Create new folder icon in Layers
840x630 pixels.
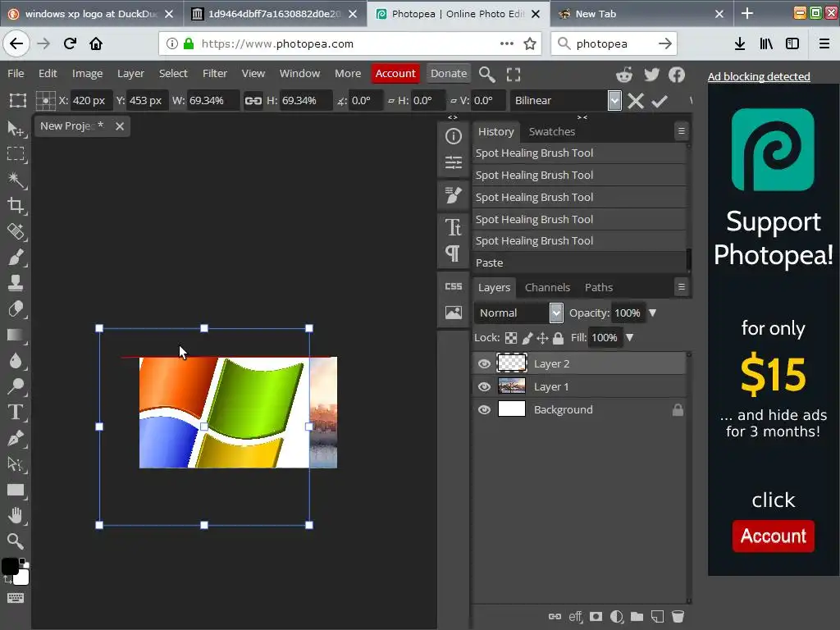click(x=637, y=617)
